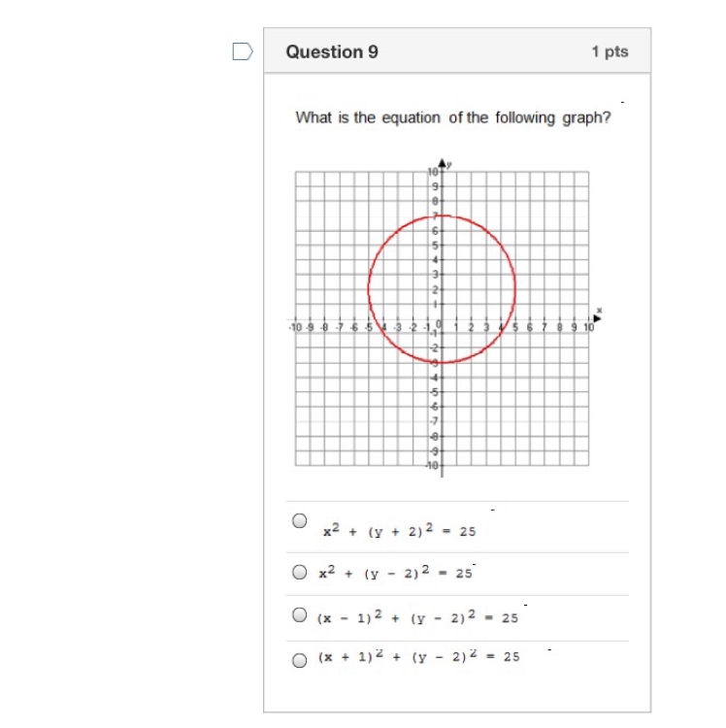
Task: Click the bottom of the red circle at y=-3
Action: (442, 362)
